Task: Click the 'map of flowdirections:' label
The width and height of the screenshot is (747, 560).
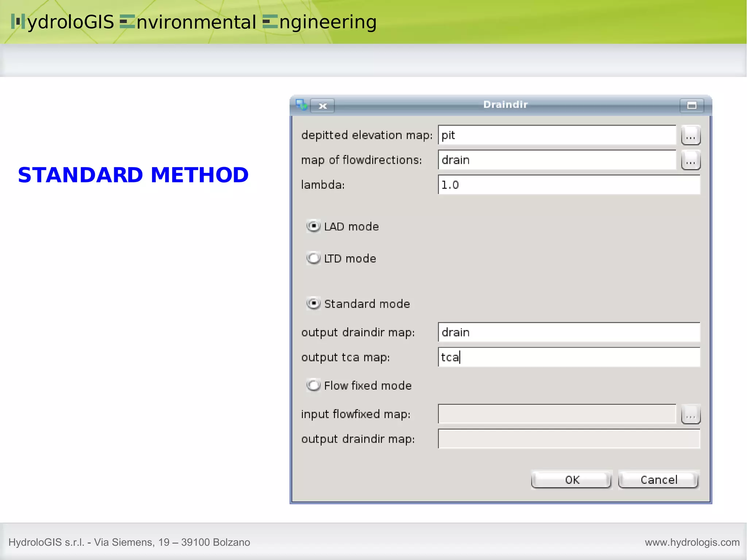Action: 361,160
